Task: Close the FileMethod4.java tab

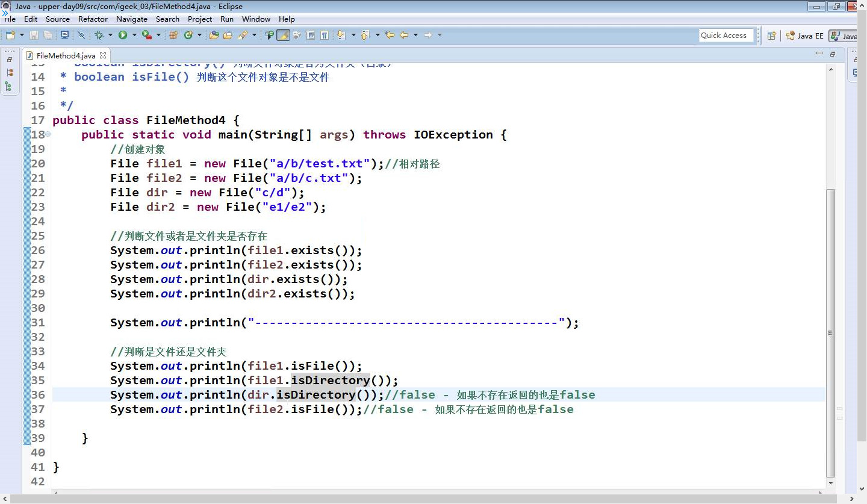Action: tap(102, 55)
